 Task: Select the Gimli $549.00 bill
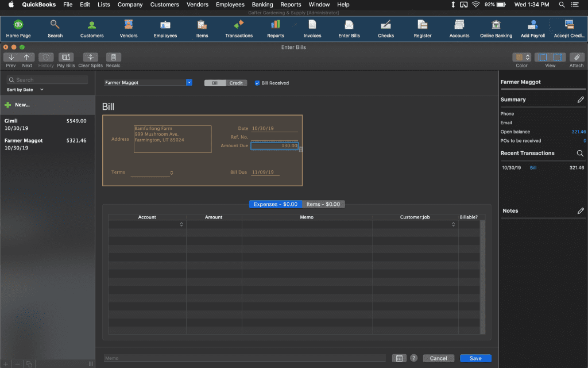(x=47, y=124)
